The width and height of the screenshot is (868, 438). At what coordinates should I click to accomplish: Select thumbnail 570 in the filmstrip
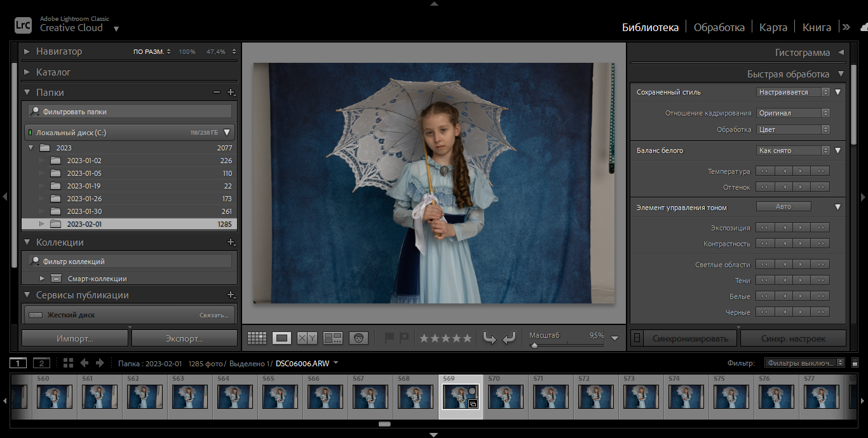point(505,397)
